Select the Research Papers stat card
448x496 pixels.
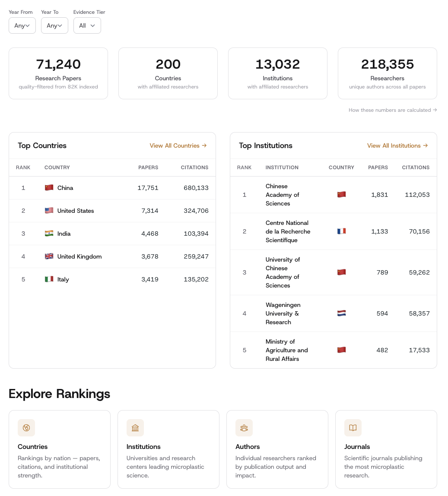[x=58, y=73]
